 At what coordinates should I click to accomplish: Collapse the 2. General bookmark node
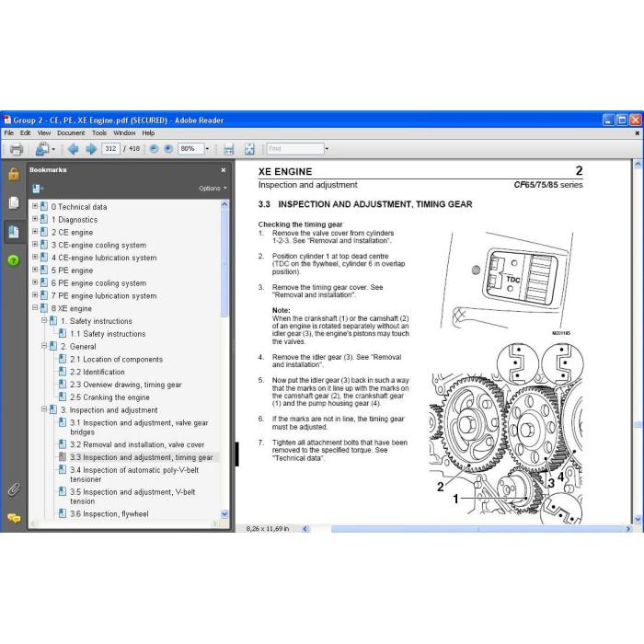click(44, 346)
